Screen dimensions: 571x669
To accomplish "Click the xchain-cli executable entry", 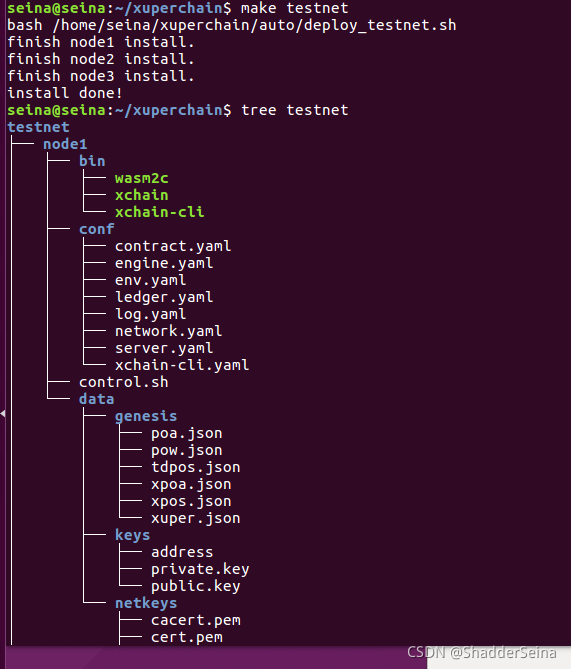I will pyautogui.click(x=160, y=212).
